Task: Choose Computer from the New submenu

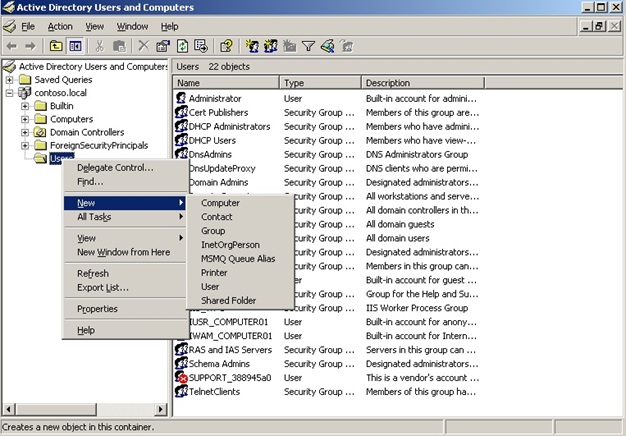Action: [240, 203]
